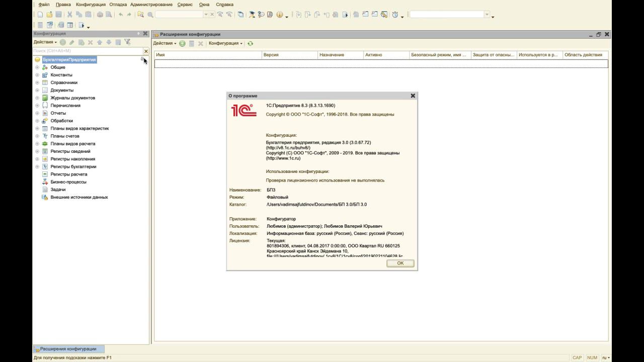The image size is (644, 362).
Task: Click the Copyright 1С-Софт 1996-2018 text
Action: pyautogui.click(x=330, y=114)
